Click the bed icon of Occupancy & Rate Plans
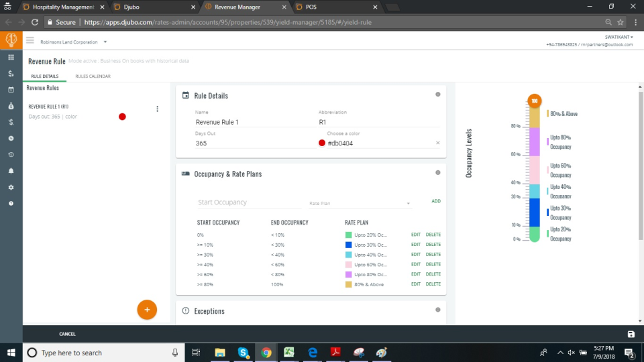Screen dimensions: 644x362 (186, 174)
